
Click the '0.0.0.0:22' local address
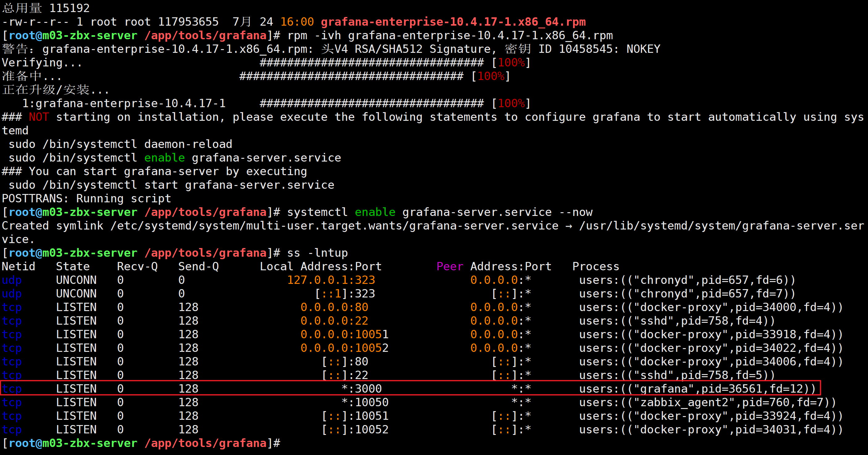point(334,321)
